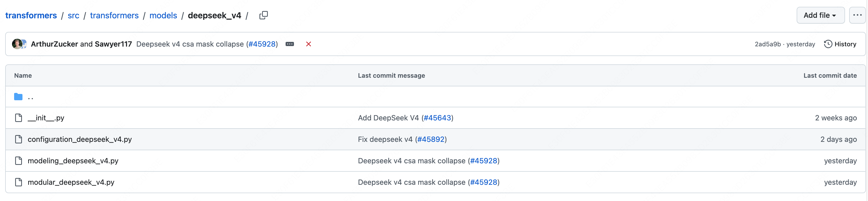
Task: Click '2 weeks ago' date for __init__.py
Action: (x=836, y=118)
